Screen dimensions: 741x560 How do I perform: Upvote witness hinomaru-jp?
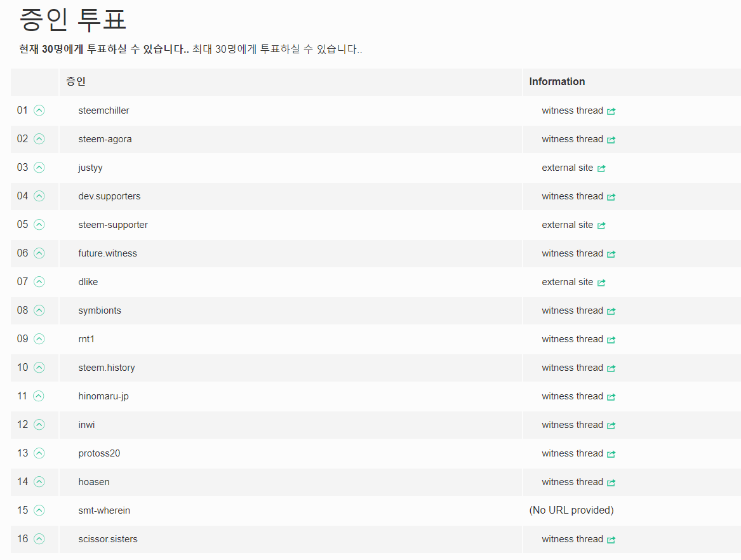point(39,396)
